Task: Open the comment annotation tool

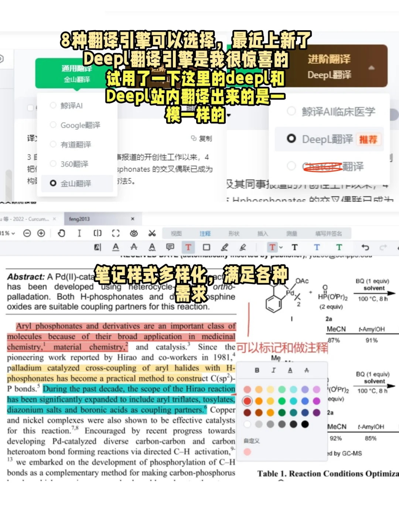Action: pos(170,247)
